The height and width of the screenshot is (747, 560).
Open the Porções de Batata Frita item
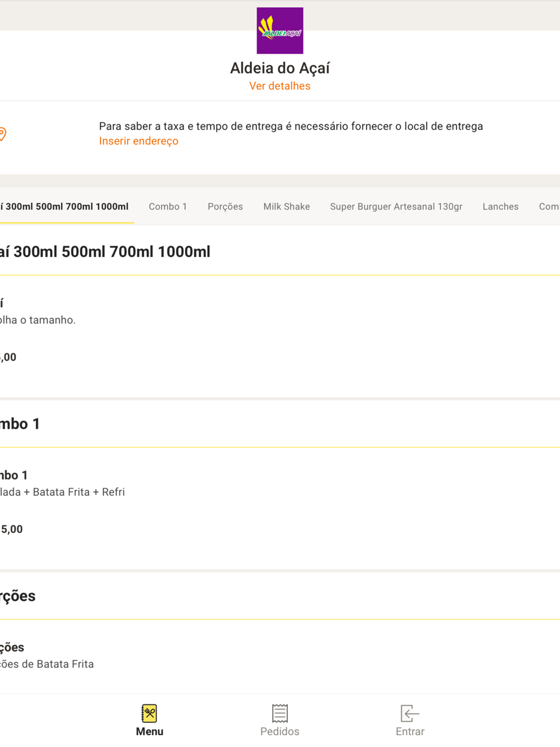[280, 656]
